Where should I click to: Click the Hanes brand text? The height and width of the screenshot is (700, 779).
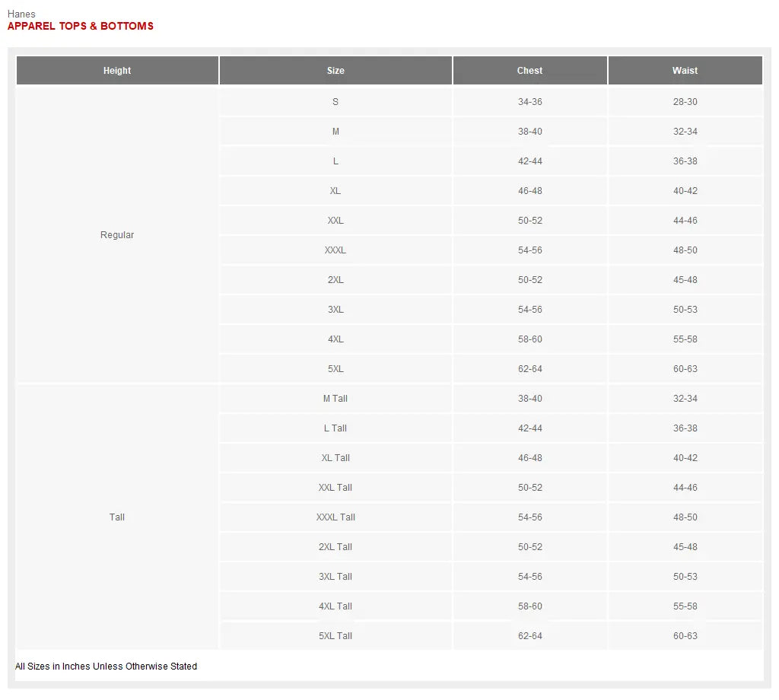point(21,14)
